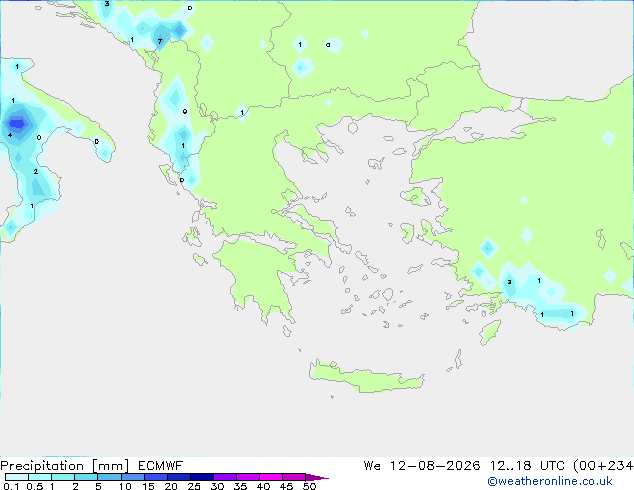Select the 15 mm blue legend swatch
The image size is (634, 490).
[156, 477]
